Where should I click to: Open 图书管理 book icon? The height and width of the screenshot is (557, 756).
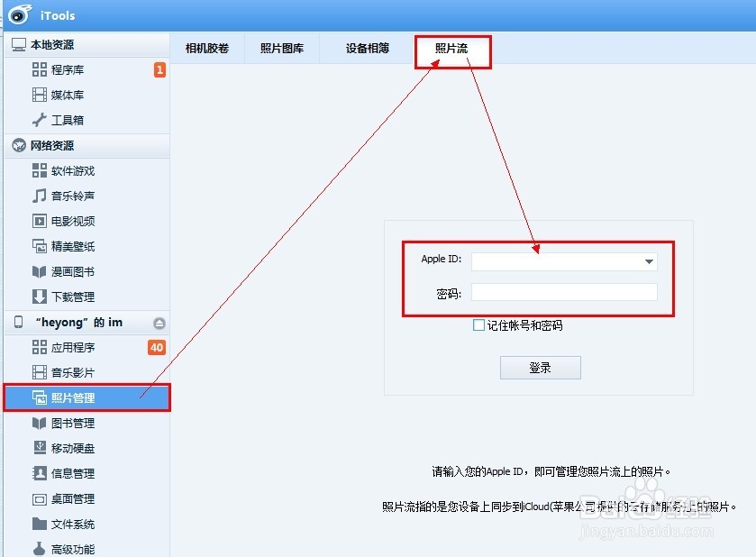pyautogui.click(x=39, y=423)
